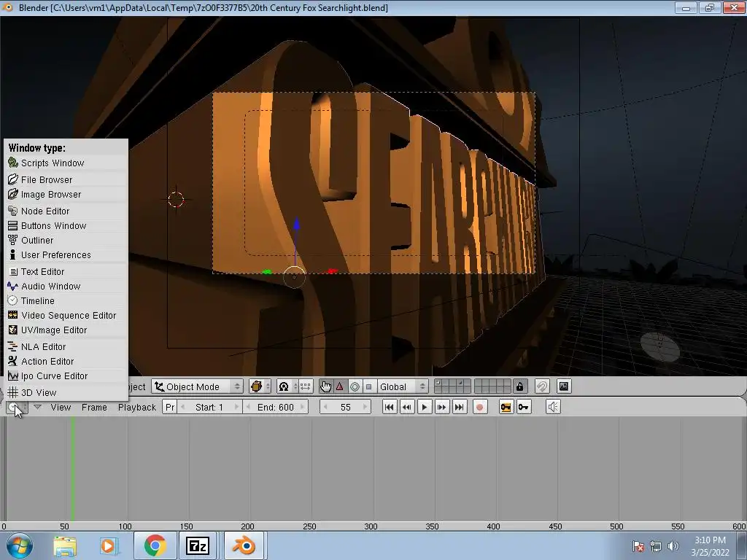This screenshot has height=560, width=747.
Task: Click the Start: 1 frame field
Action: tap(209, 407)
